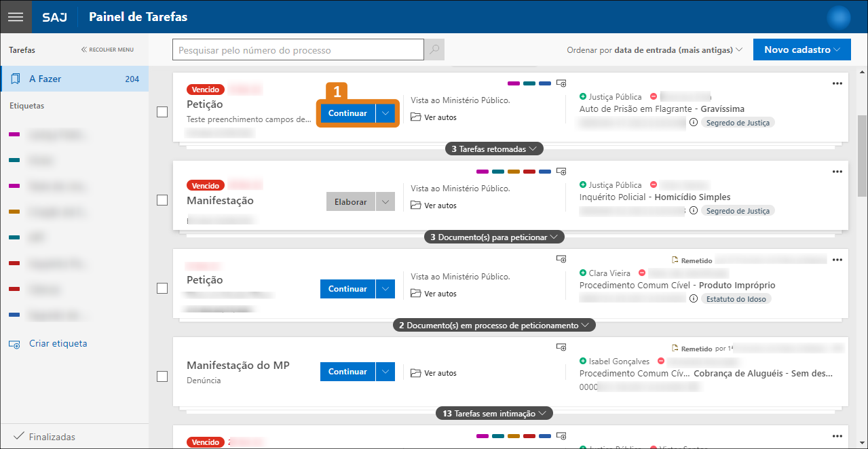Click the Criar etiqueta link
The width and height of the screenshot is (868, 449).
point(58,344)
